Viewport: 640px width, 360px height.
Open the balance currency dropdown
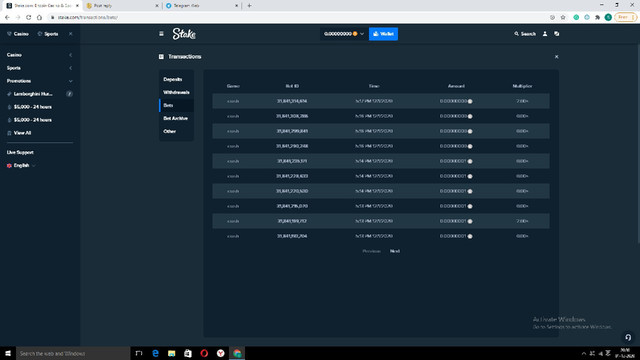click(344, 34)
